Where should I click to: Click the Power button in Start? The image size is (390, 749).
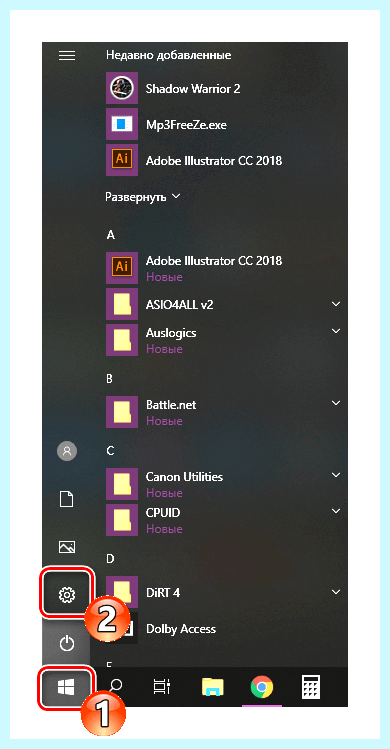click(67, 644)
